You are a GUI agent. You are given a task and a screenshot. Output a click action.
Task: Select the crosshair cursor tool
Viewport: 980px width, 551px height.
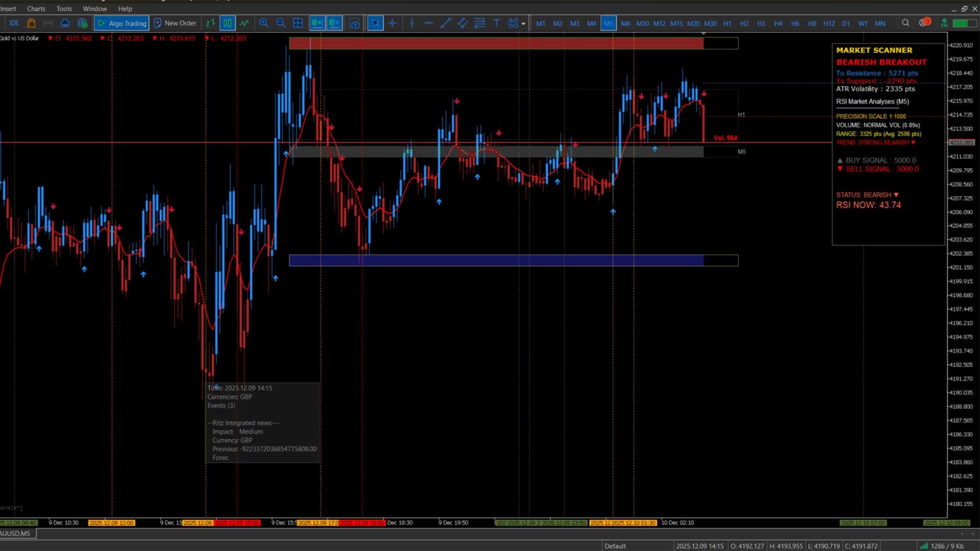392,23
